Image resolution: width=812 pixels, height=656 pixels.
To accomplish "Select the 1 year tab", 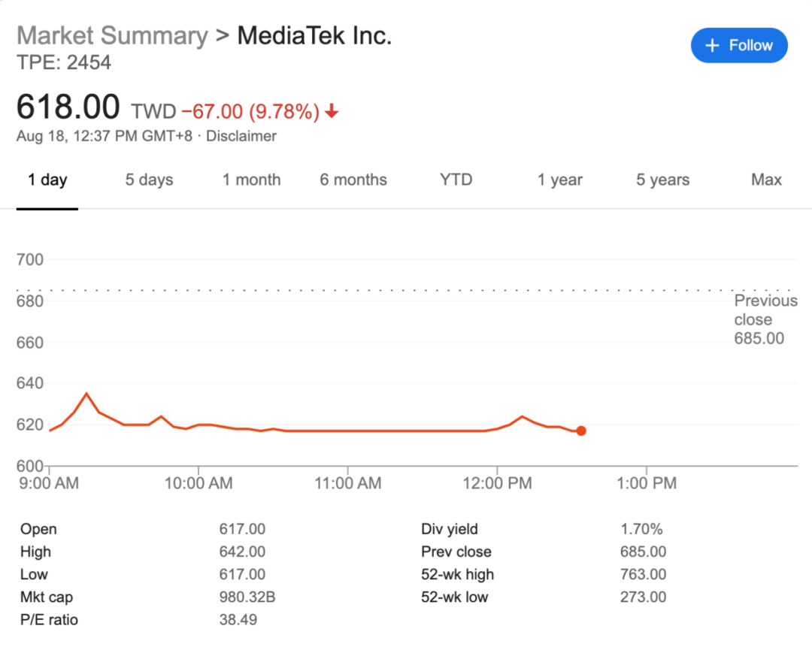I will tap(559, 180).
